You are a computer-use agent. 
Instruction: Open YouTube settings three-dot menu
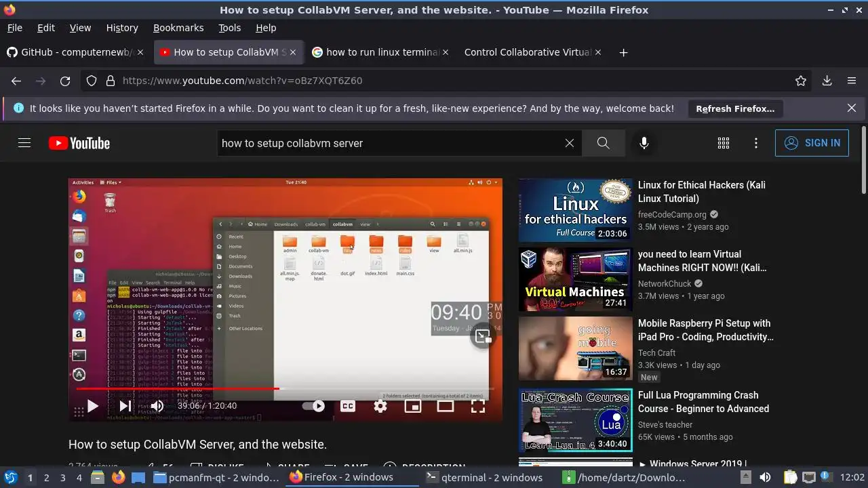756,143
